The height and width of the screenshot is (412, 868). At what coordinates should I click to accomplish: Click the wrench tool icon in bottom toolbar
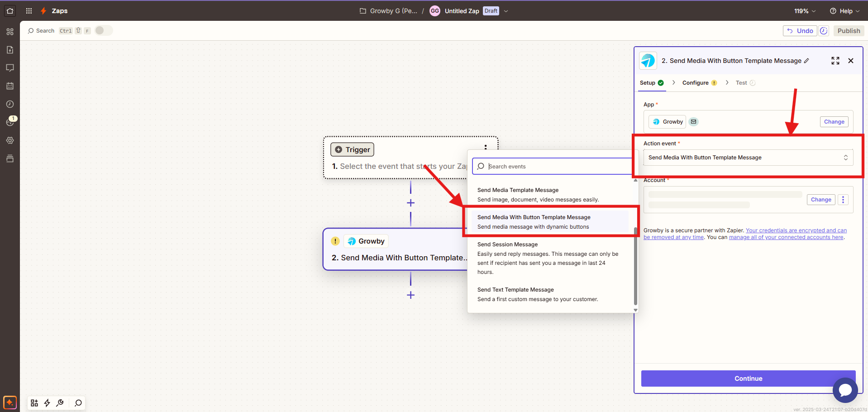[x=60, y=403]
